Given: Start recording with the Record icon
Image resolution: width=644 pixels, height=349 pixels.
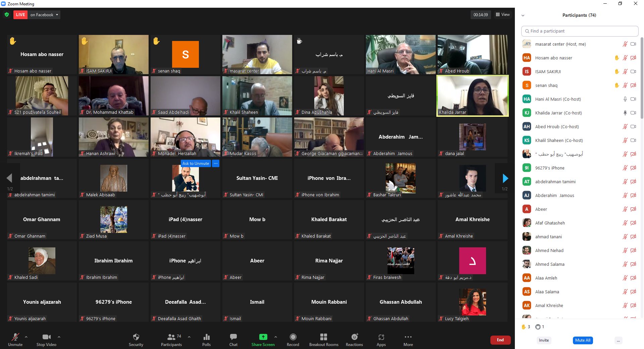Looking at the screenshot, I should (293, 337).
